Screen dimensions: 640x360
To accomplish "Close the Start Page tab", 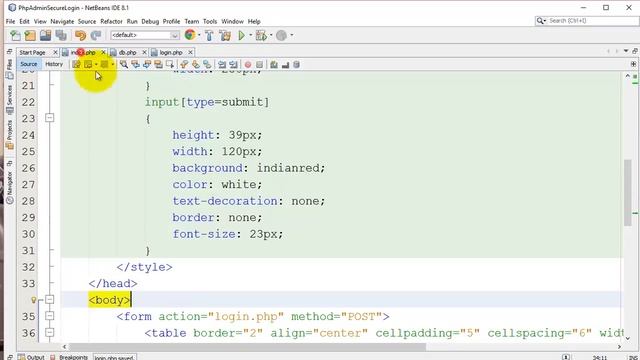I will pyautogui.click(x=55, y=53).
